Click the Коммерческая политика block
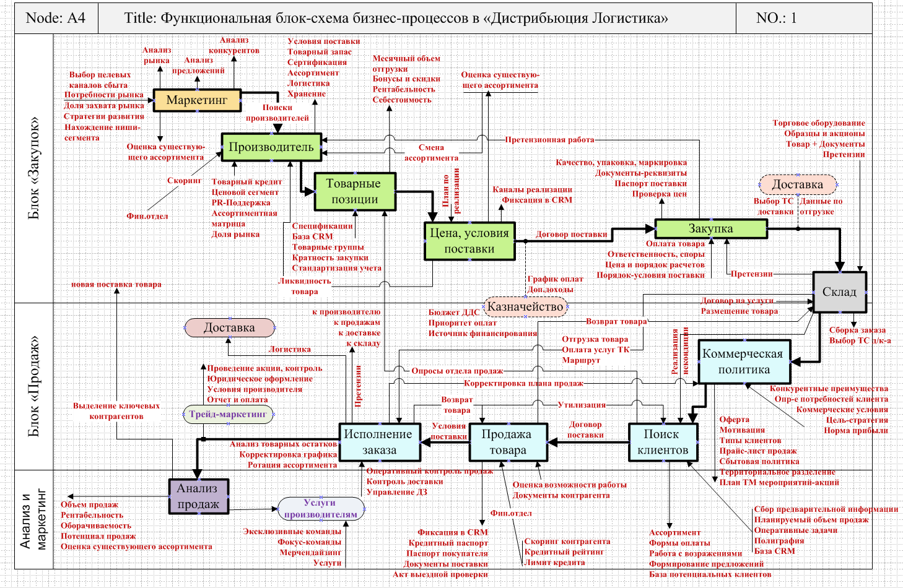Image resolution: width=903 pixels, height=588 pixels. pos(744,361)
